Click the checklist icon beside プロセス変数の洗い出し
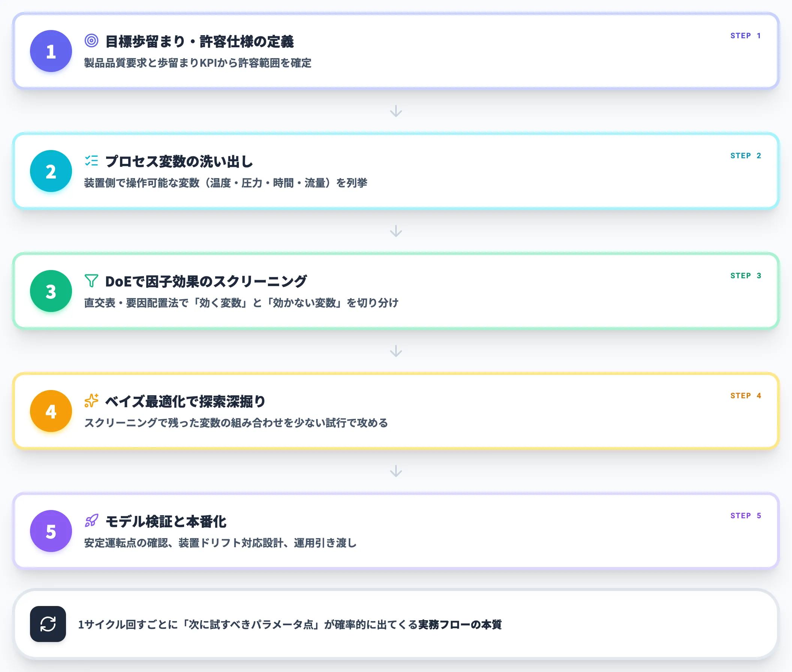 pos(91,160)
